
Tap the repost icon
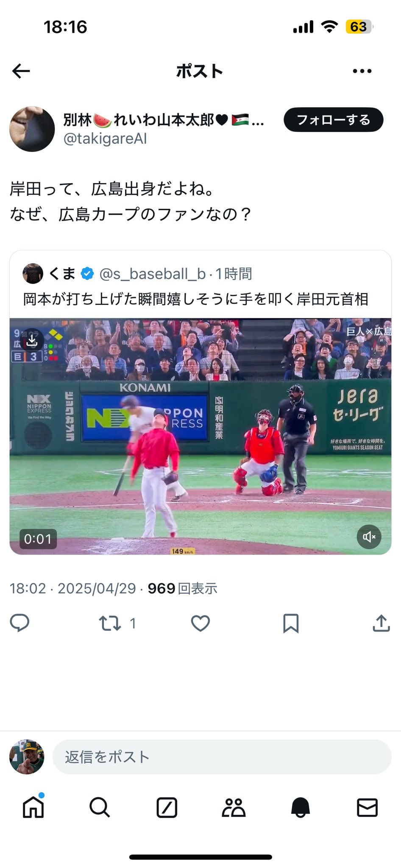pos(110,623)
